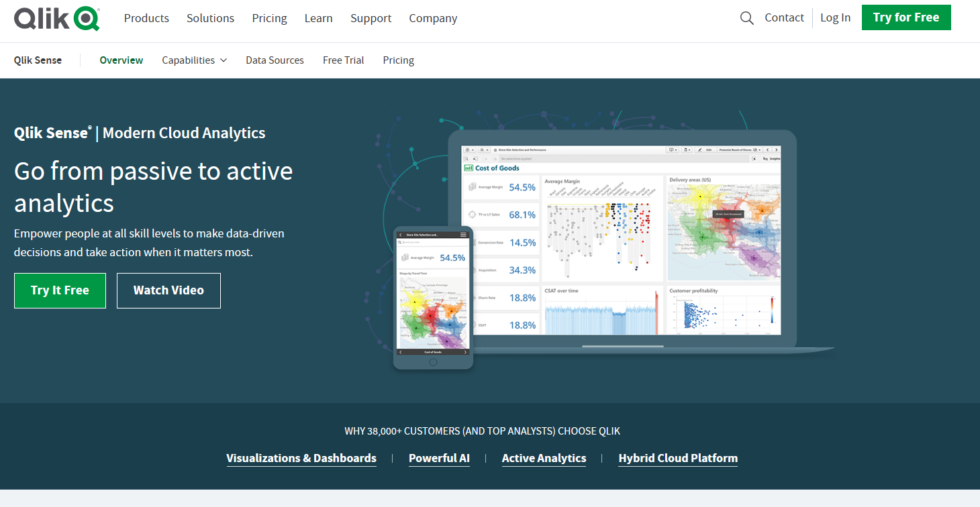Go to Pricing in top navigation
This screenshot has height=507, width=980.
point(269,18)
